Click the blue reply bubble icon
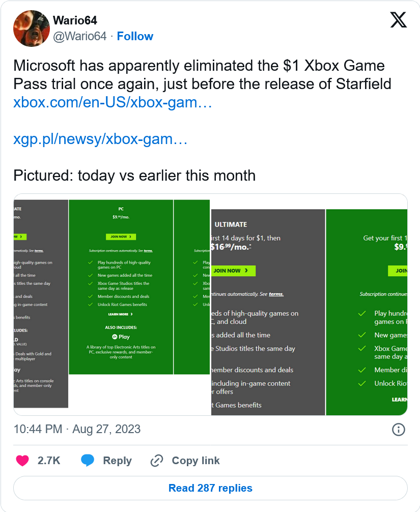Image resolution: width=420 pixels, height=512 pixels. click(x=88, y=461)
